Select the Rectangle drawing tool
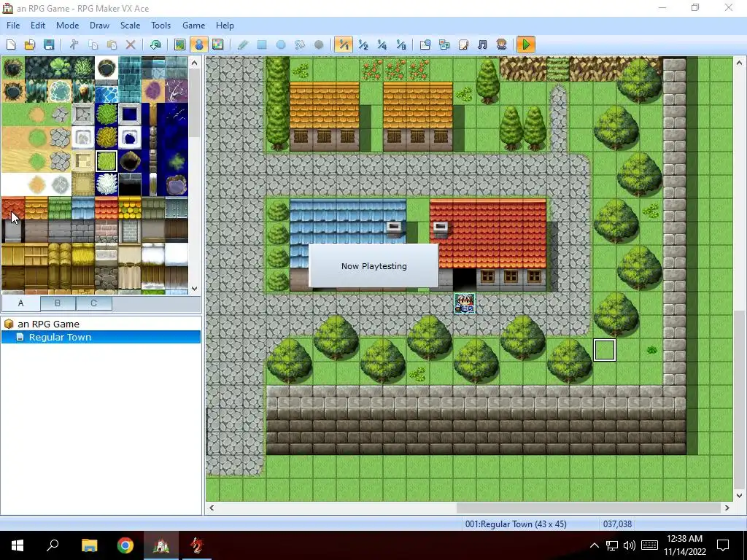Screen dimensions: 747x560 [x=262, y=44]
